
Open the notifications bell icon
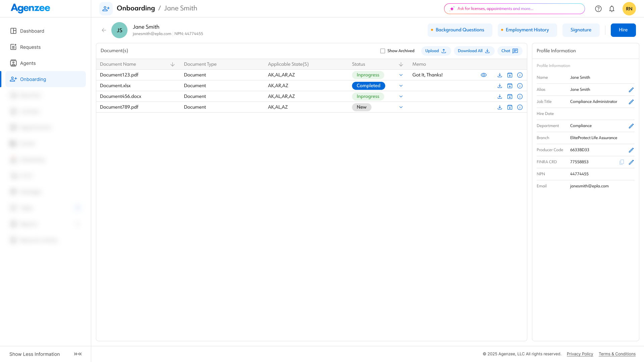pyautogui.click(x=611, y=8)
